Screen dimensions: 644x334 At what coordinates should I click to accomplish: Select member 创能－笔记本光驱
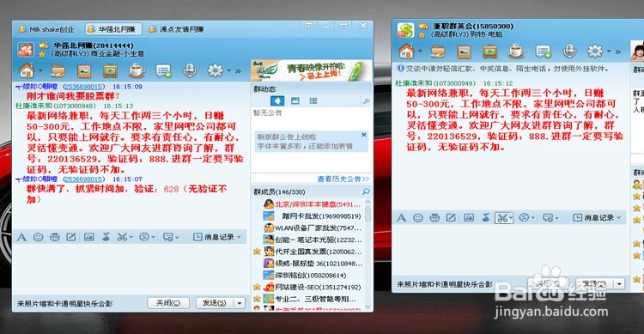click(x=313, y=240)
